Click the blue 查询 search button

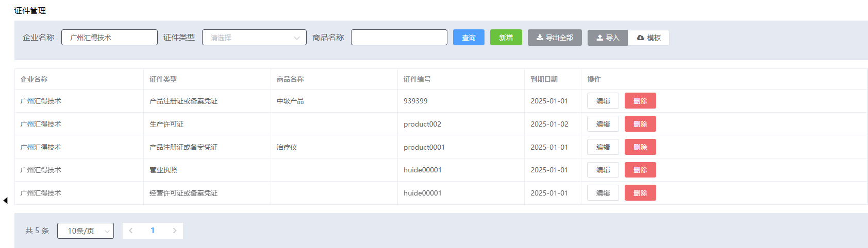[x=469, y=38]
